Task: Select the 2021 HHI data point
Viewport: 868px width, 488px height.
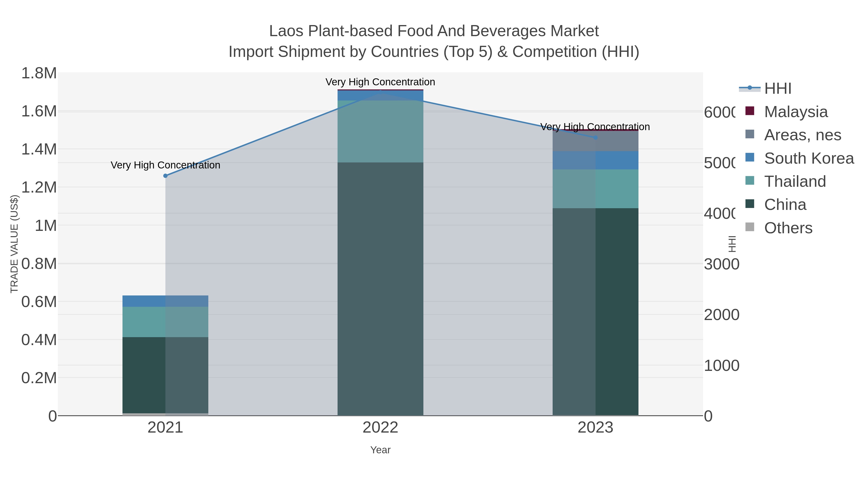Action: (165, 176)
